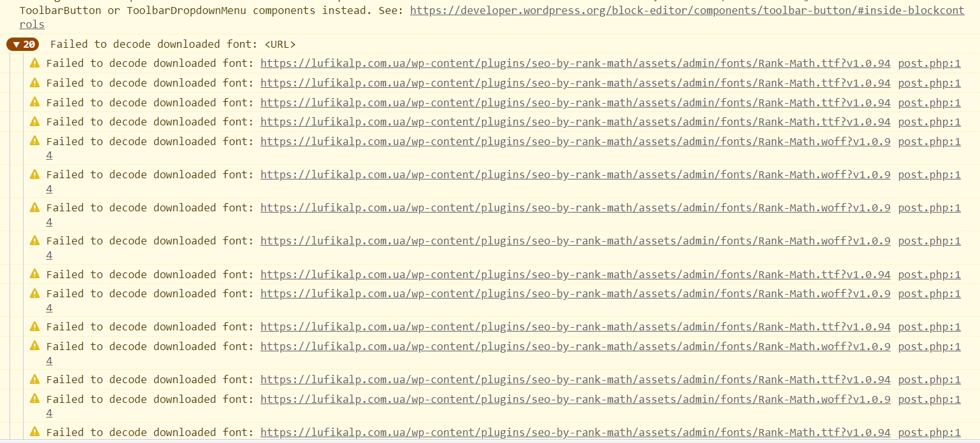This screenshot has width=980, height=443.
Task: Click the warning icon on the last visible message
Action: 34,432
